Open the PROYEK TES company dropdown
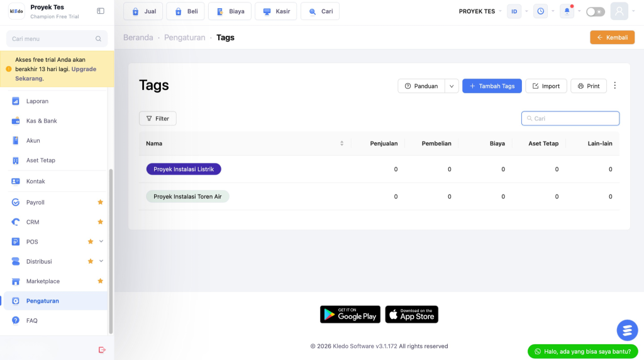Screen dimensions: 644x360 click(x=480, y=11)
